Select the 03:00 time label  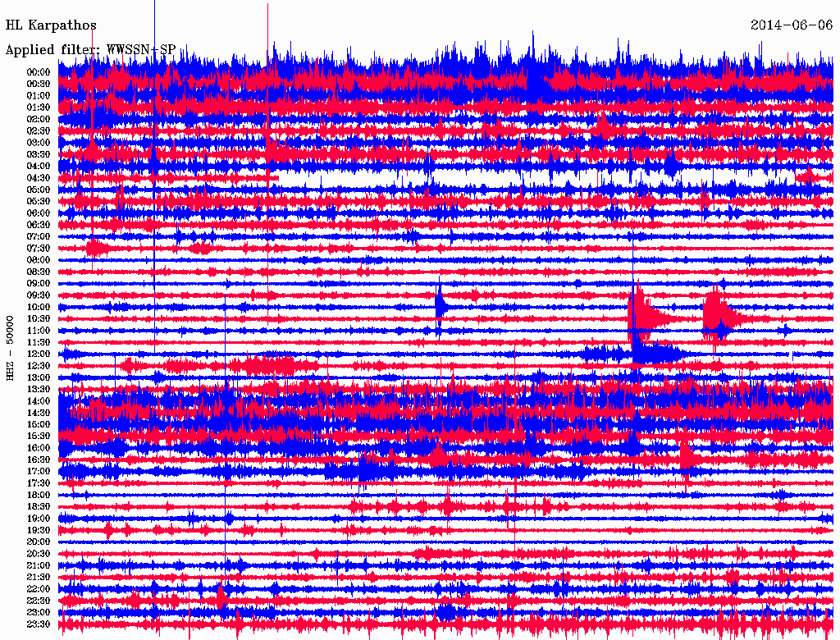pos(39,143)
